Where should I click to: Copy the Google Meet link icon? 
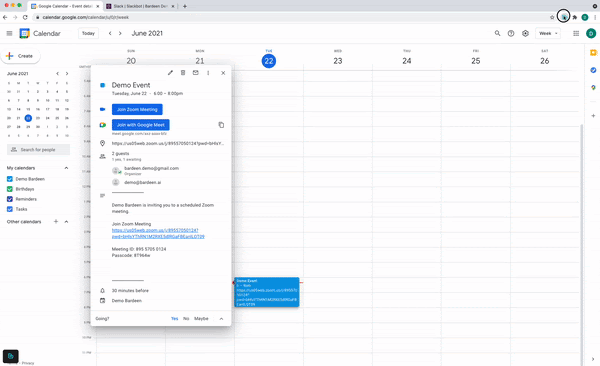click(221, 125)
